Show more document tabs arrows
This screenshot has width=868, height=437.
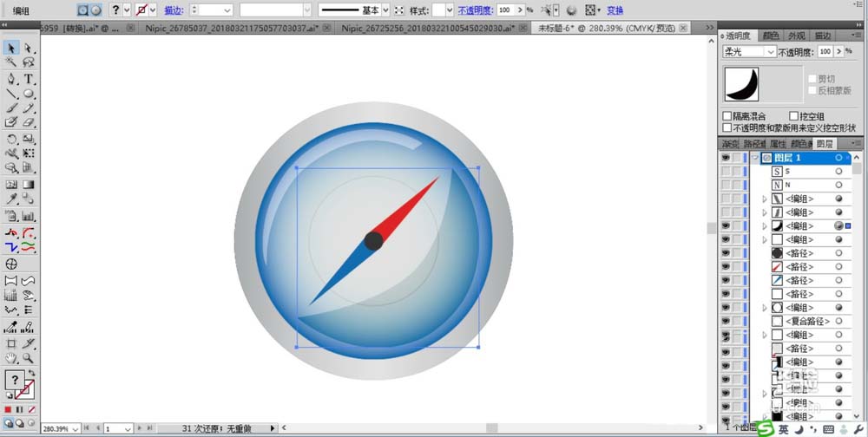[710, 27]
